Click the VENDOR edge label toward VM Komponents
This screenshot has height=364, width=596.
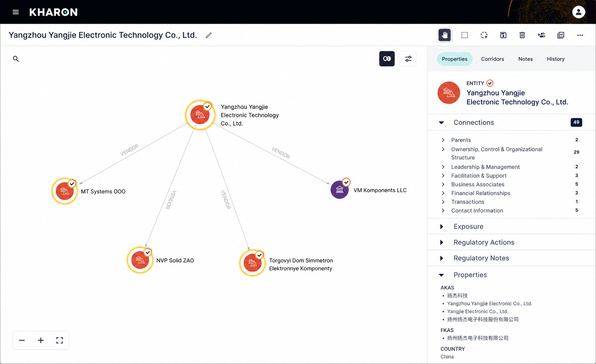281,153
